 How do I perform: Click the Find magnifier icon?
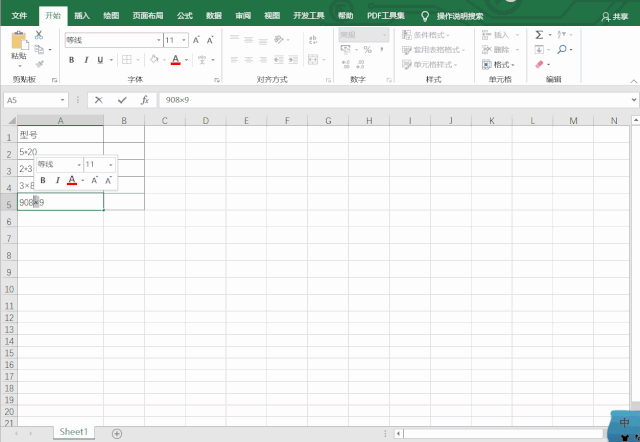(x=562, y=49)
